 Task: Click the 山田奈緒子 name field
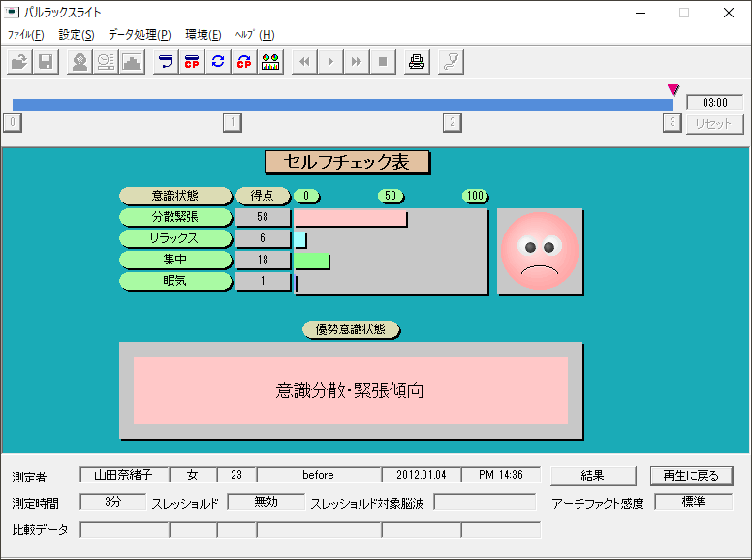(124, 475)
